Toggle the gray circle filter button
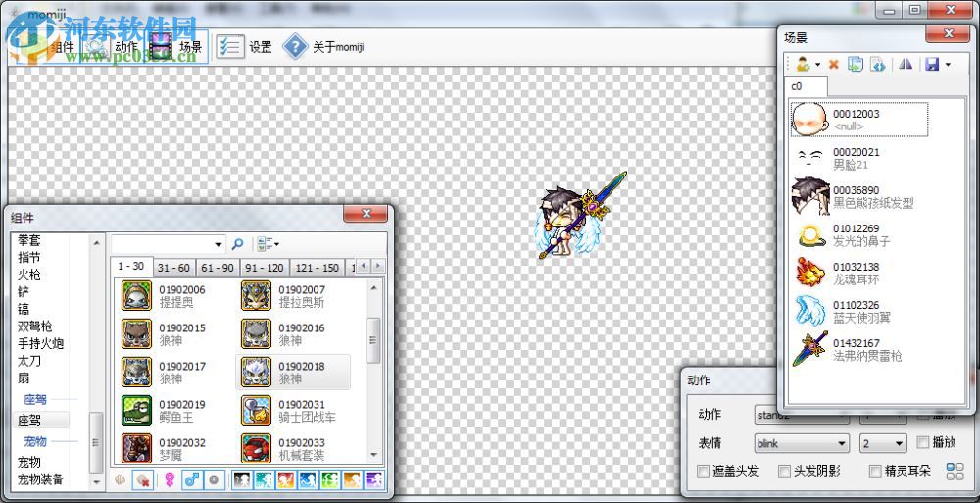The image size is (980, 503). [x=213, y=480]
